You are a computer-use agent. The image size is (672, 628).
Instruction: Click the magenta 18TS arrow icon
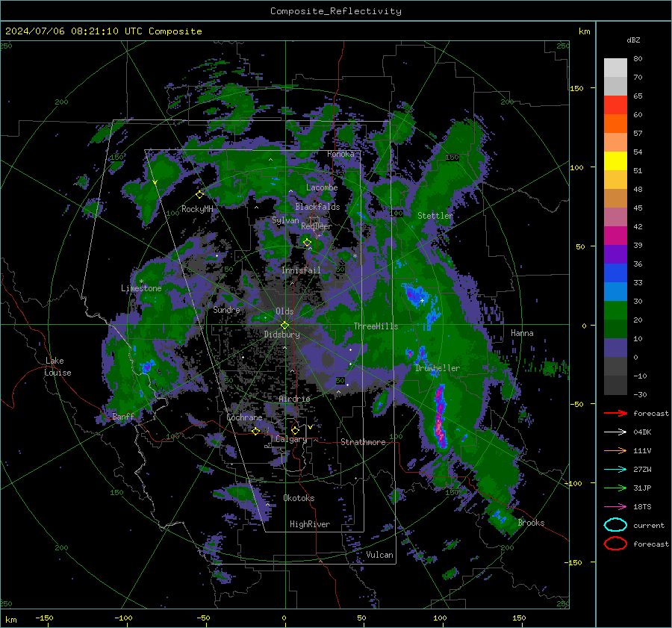click(x=615, y=507)
